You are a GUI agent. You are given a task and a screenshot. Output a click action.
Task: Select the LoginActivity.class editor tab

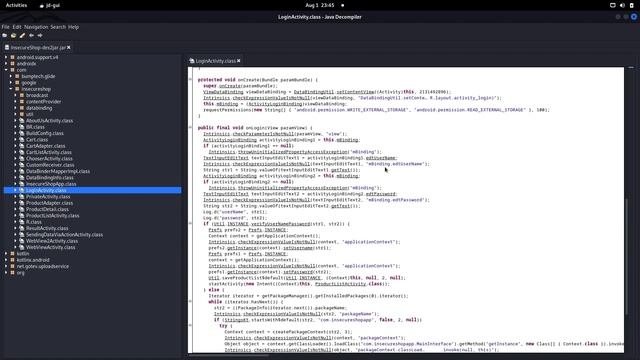tap(215, 61)
